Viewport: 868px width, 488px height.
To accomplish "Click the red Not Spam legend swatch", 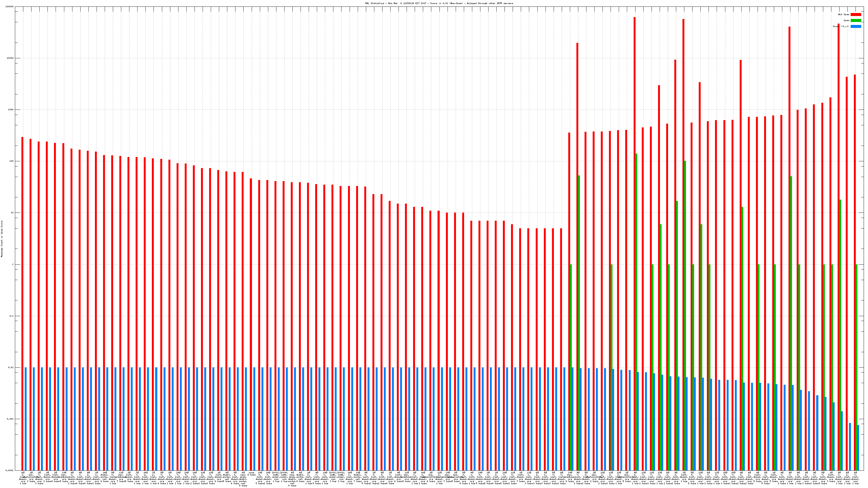I will tap(856, 14).
